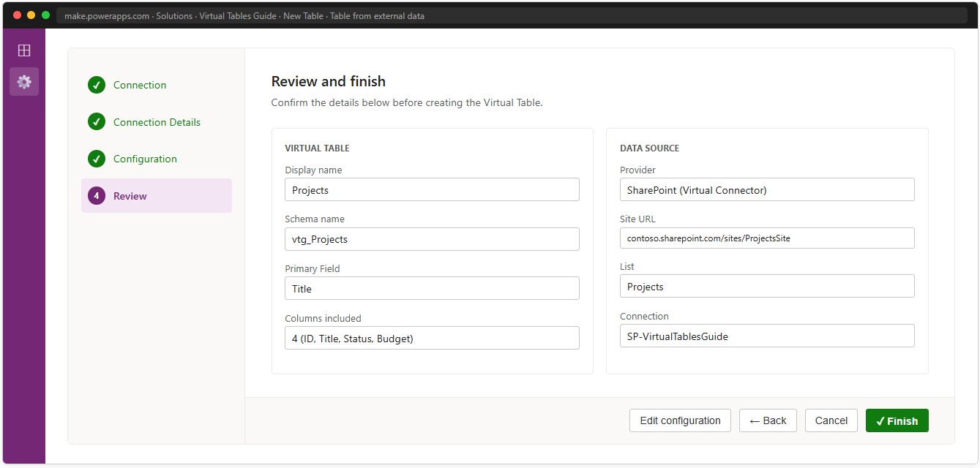Screen dimensions: 980x468
Task: Click the 'Schema name' label
Action: pos(315,219)
